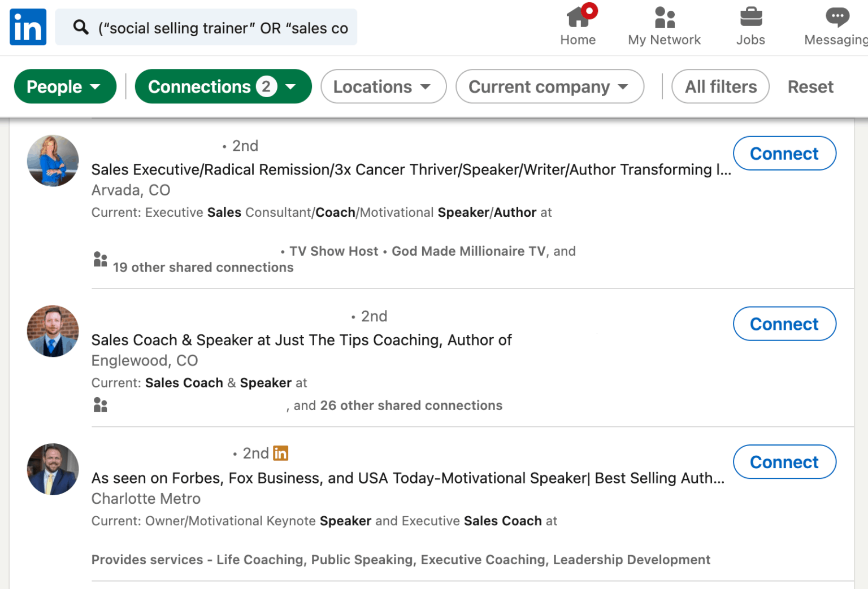The width and height of the screenshot is (868, 589).
Task: Click the search magnifying glass icon
Action: [80, 27]
